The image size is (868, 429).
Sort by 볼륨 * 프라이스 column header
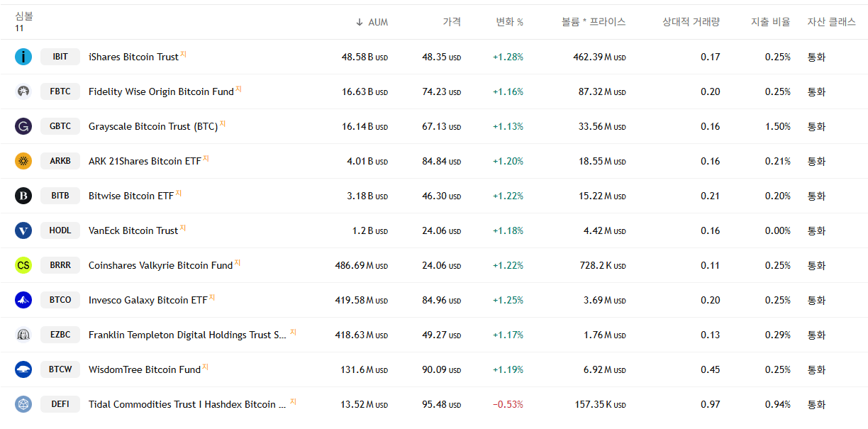(594, 22)
